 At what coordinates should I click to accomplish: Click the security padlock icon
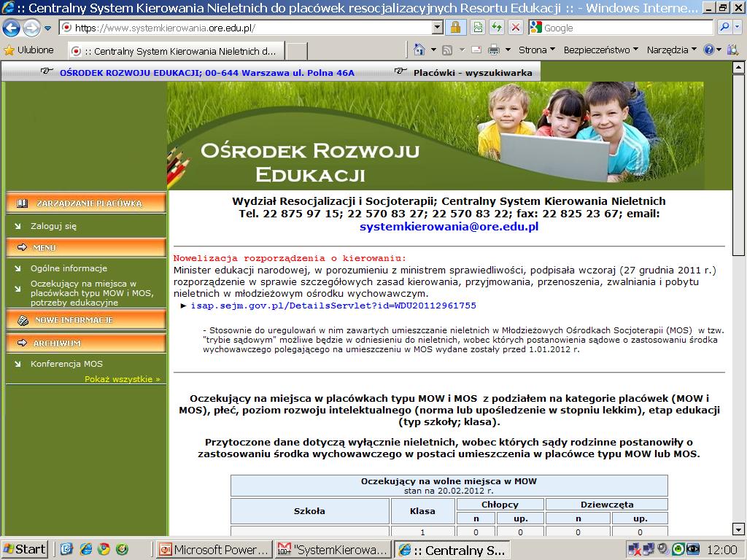pyautogui.click(x=455, y=28)
